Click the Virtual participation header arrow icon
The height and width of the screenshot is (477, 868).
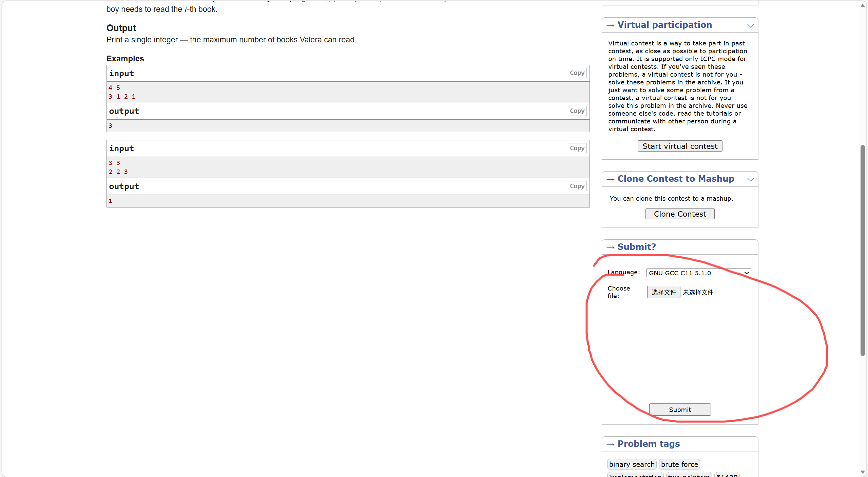click(x=610, y=26)
